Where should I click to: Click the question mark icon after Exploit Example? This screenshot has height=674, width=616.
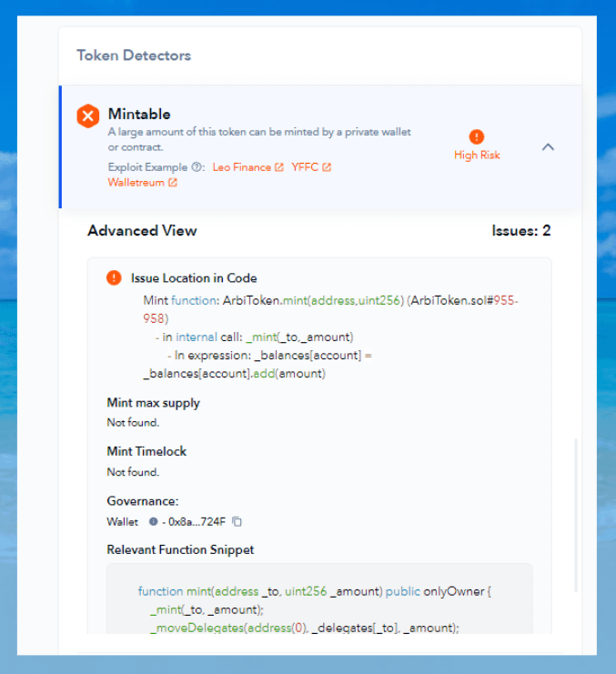coord(196,167)
